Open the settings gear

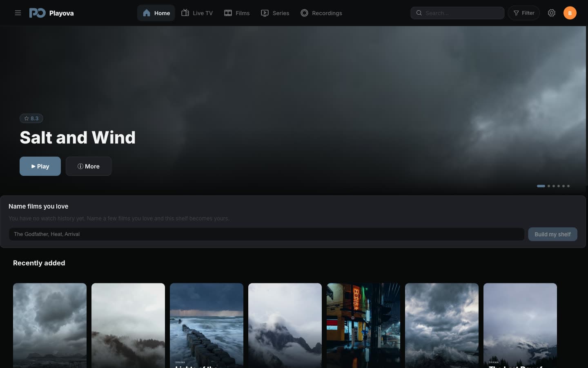[552, 13]
